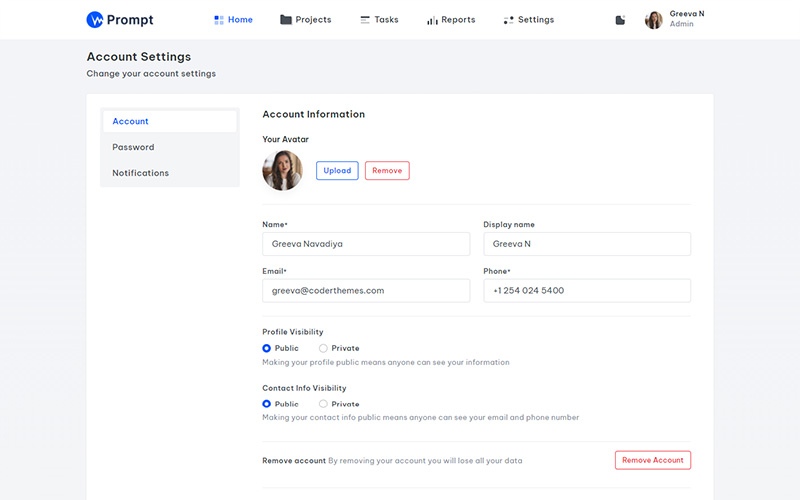Screen dimensions: 800x500
Task: Click the Home grid icon
Action: pos(219,20)
